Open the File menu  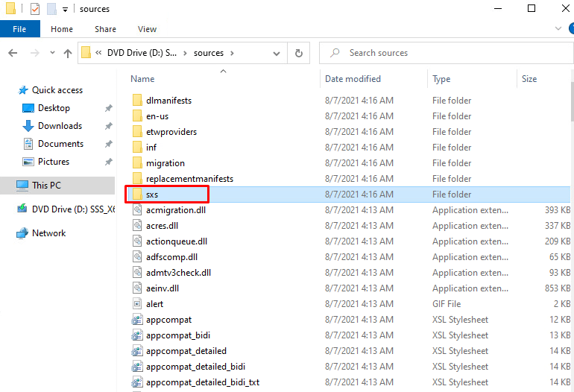(19, 29)
